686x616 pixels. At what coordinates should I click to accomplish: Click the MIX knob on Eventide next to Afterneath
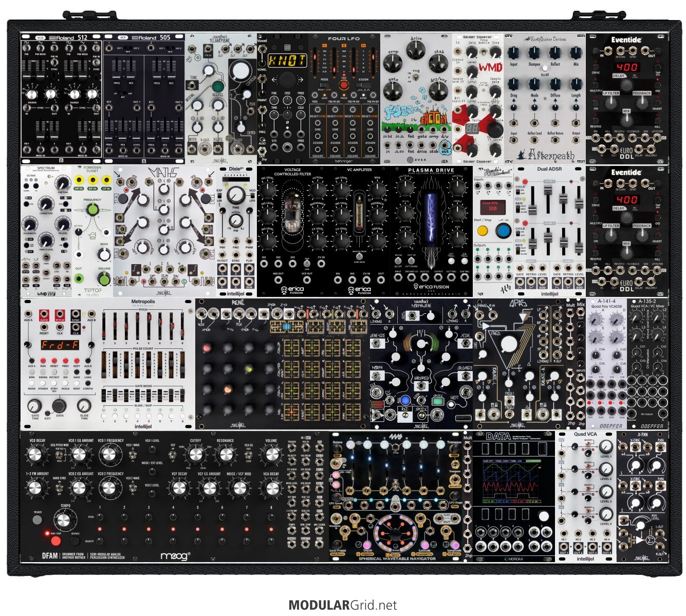626,121
